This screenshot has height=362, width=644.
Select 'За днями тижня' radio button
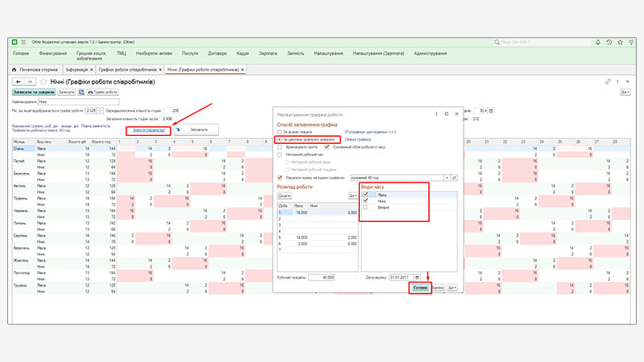279,131
